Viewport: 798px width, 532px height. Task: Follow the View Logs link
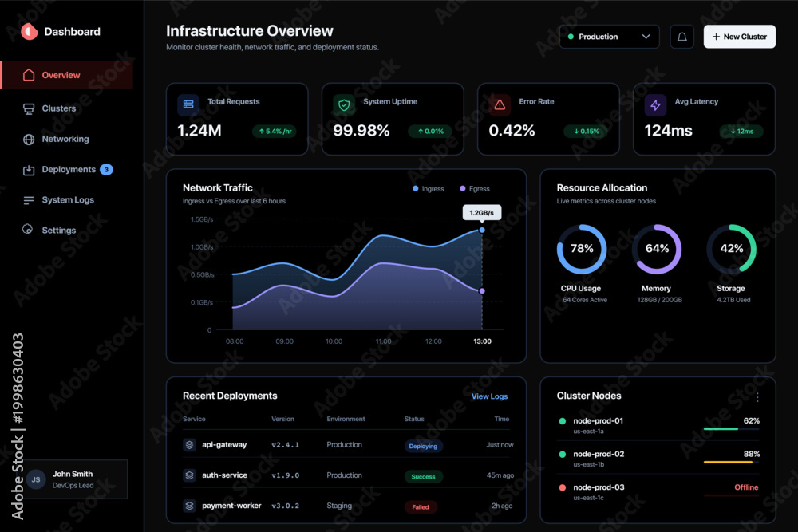(489, 396)
